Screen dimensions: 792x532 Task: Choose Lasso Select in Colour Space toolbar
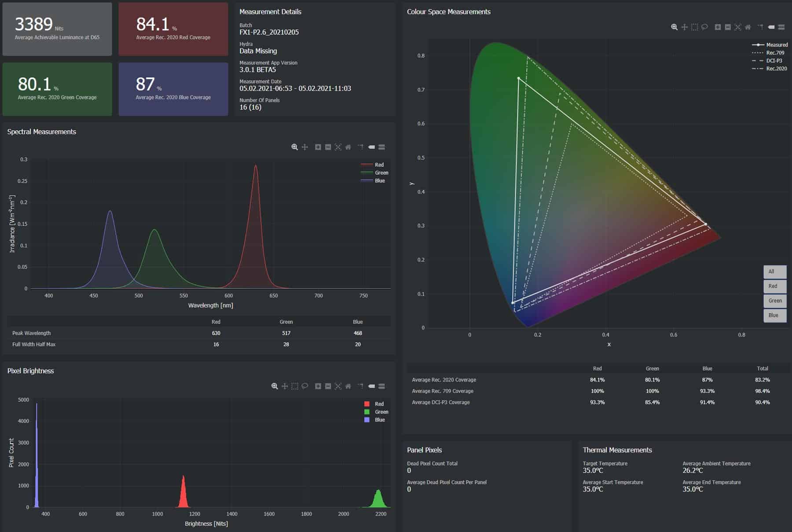tap(704, 27)
